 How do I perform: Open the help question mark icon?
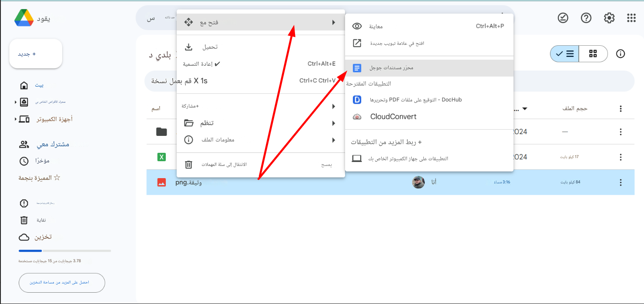point(586,18)
